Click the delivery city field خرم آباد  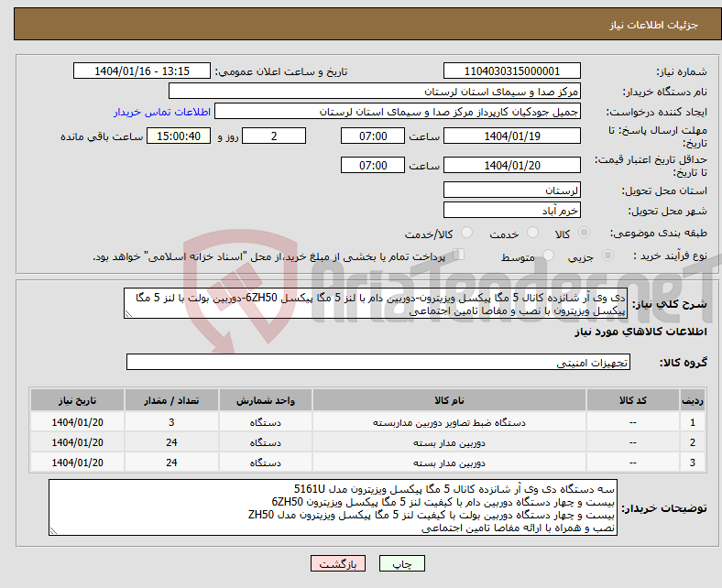tap(511, 210)
